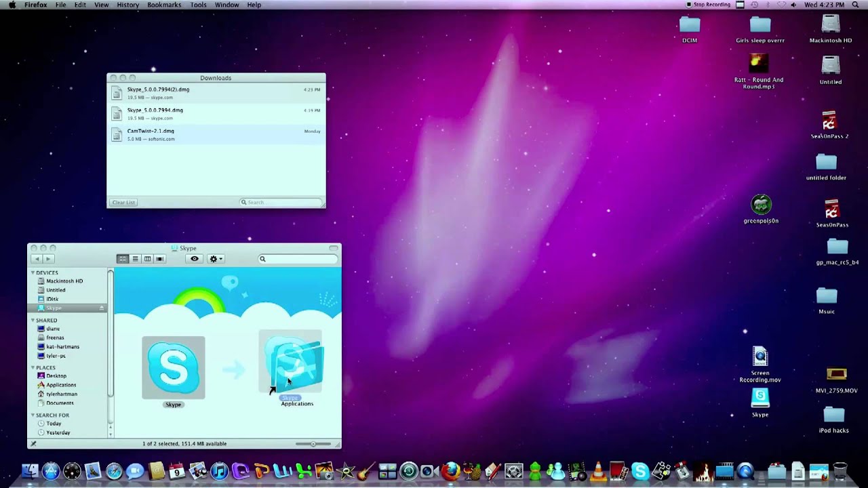Switch Finder to icon view
Image resolution: width=868 pixels, height=488 pixels.
coord(123,259)
